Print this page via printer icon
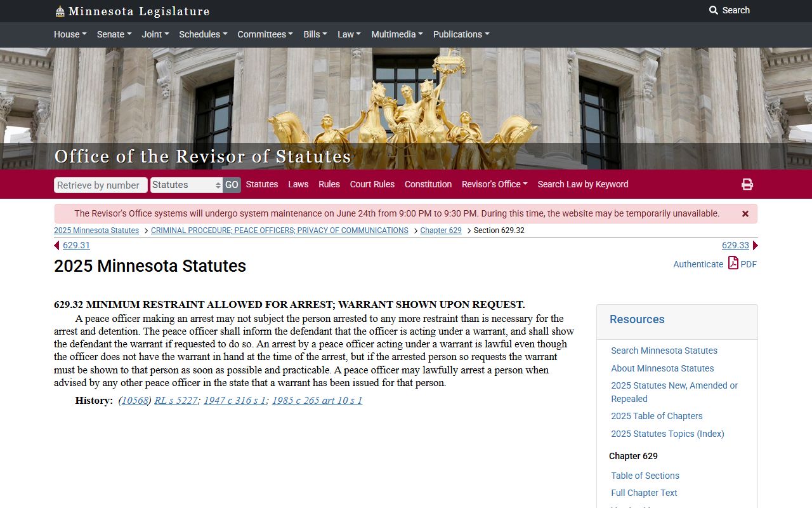Viewport: 812px width, 508px height. pos(747,184)
